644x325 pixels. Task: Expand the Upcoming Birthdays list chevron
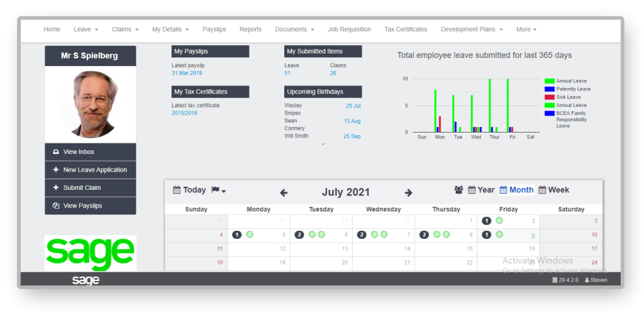pyautogui.click(x=323, y=144)
